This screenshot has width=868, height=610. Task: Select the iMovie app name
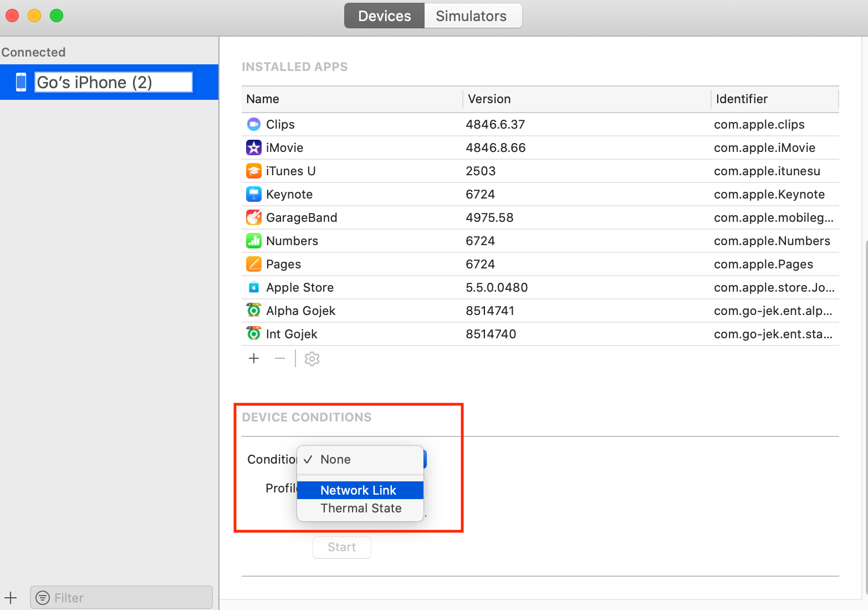(285, 148)
